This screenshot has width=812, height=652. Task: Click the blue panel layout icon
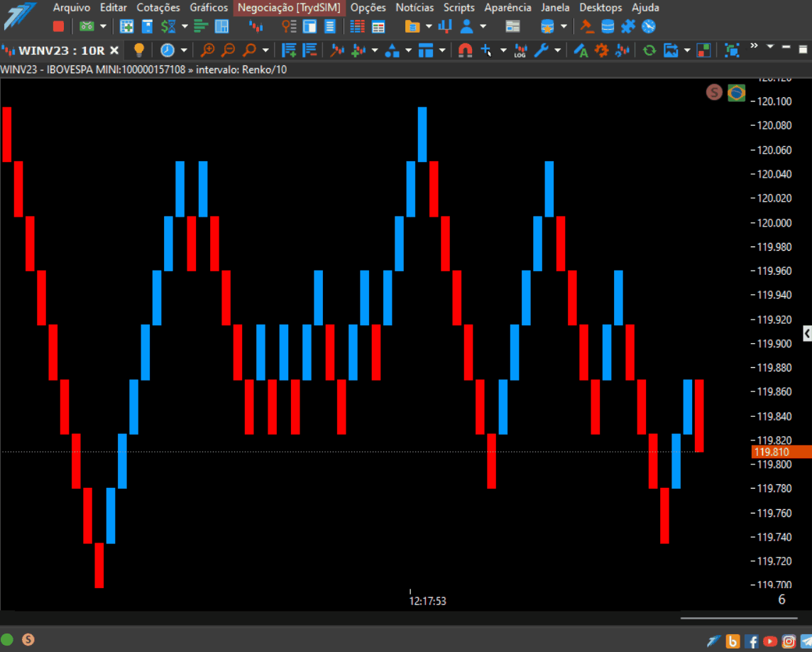[221, 26]
